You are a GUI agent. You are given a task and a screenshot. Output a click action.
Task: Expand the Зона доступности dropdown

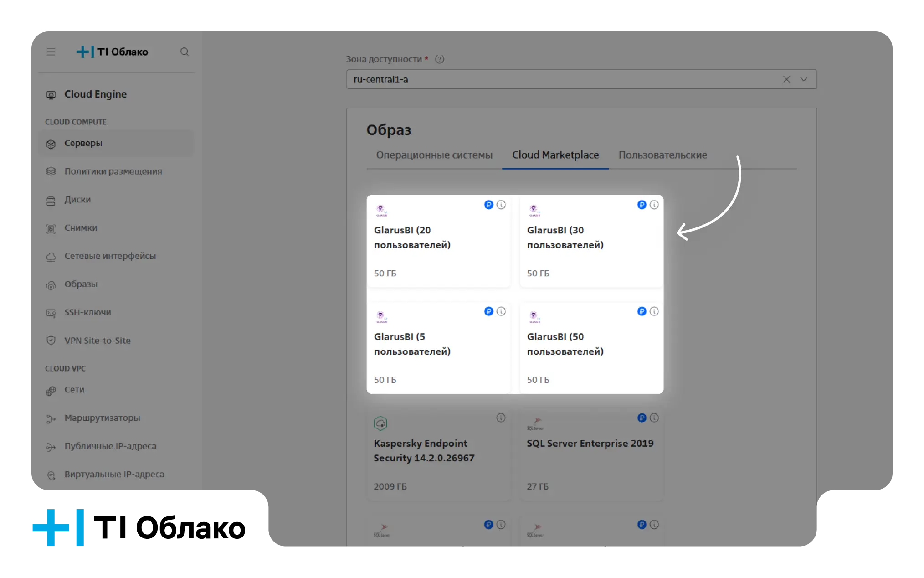coord(804,79)
